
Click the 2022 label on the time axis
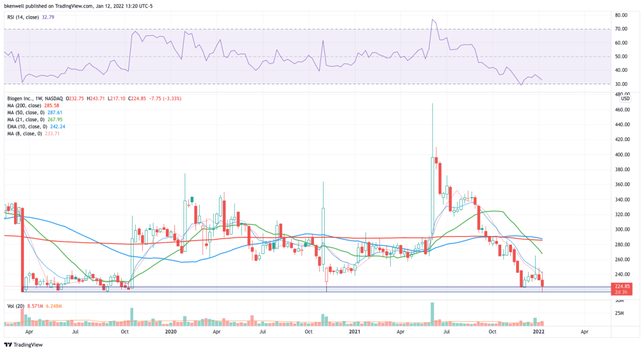(x=539, y=332)
